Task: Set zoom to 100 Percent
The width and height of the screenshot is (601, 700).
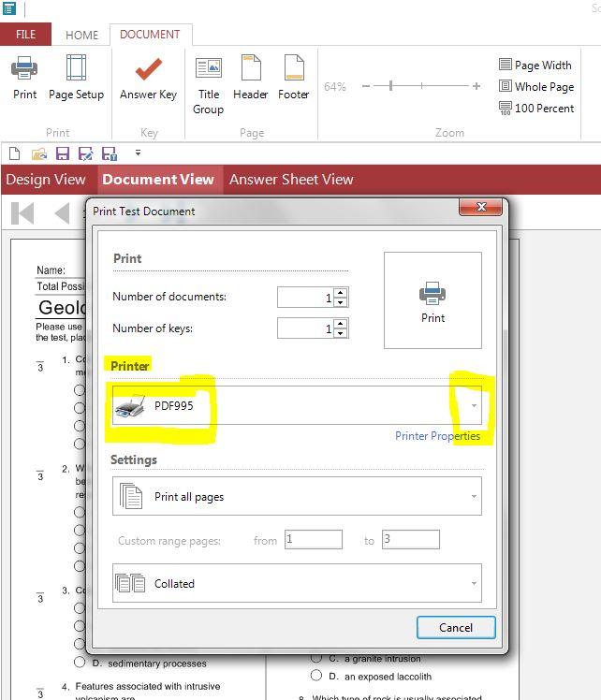Action: point(536,108)
